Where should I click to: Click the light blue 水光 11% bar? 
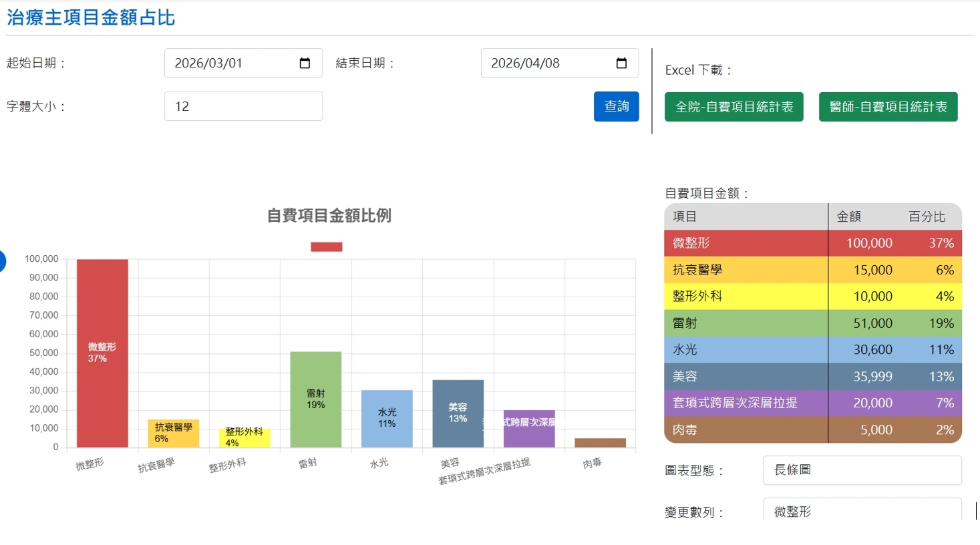tap(387, 419)
